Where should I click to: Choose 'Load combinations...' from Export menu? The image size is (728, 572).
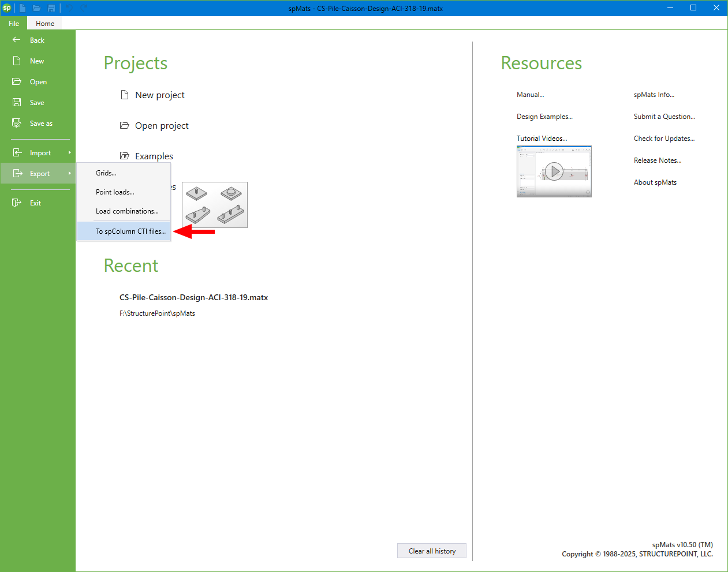pyautogui.click(x=127, y=211)
